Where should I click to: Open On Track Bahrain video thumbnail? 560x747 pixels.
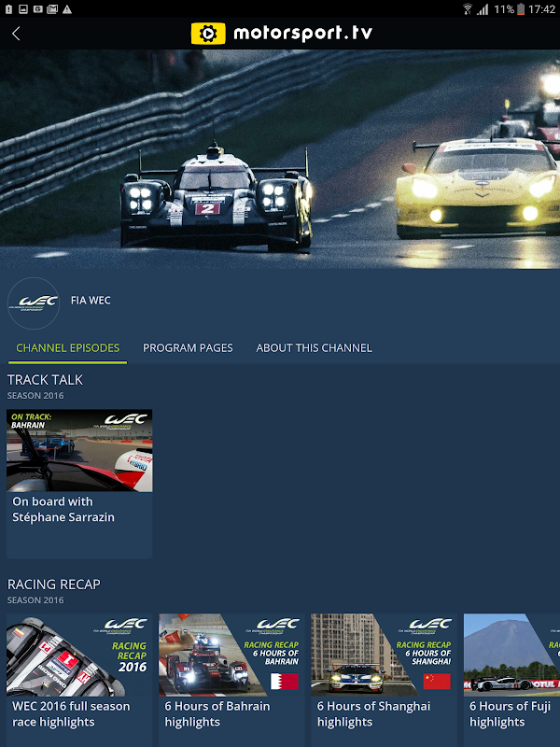[x=79, y=450]
